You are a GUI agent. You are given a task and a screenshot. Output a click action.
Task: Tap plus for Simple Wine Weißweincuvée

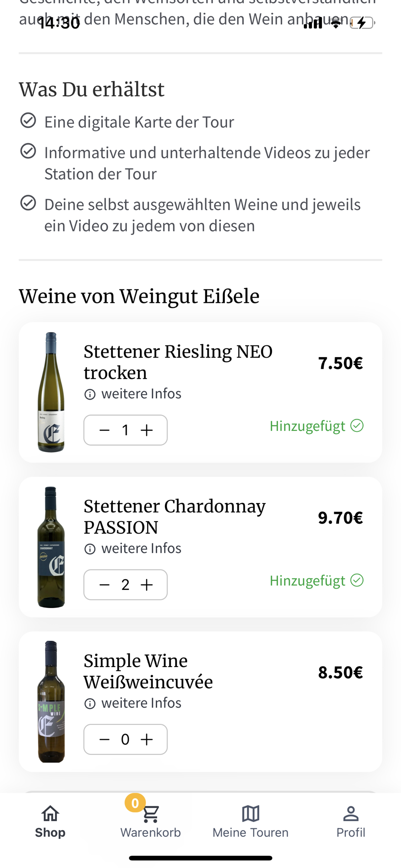[x=147, y=739]
